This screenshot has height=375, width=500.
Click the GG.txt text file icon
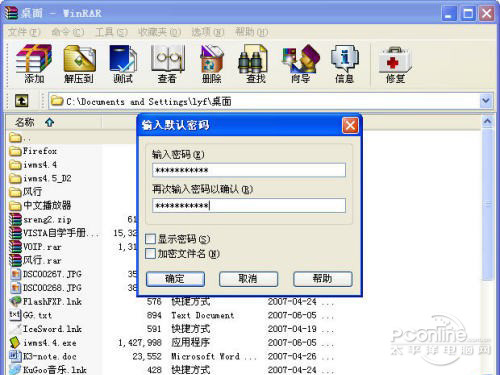[x=15, y=315]
